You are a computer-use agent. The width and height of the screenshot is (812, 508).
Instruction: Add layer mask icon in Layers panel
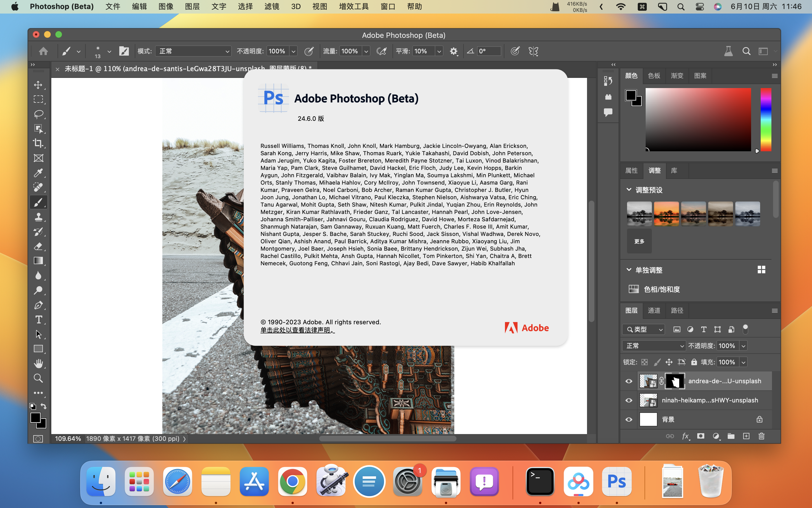tap(701, 436)
